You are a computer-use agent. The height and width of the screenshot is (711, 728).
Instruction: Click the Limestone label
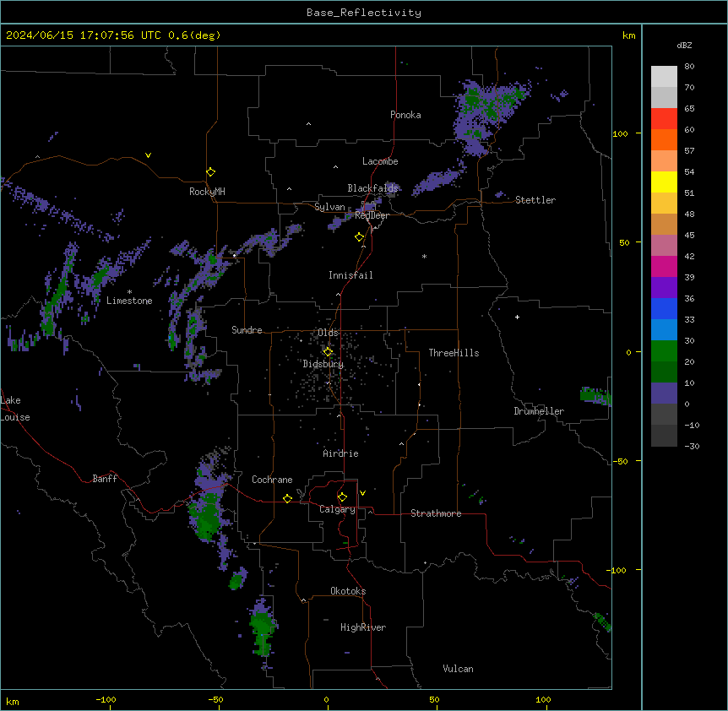point(129,301)
